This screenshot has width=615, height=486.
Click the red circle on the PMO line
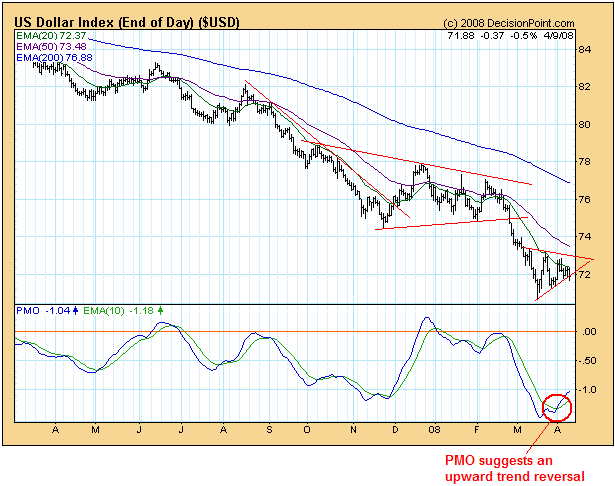553,406
